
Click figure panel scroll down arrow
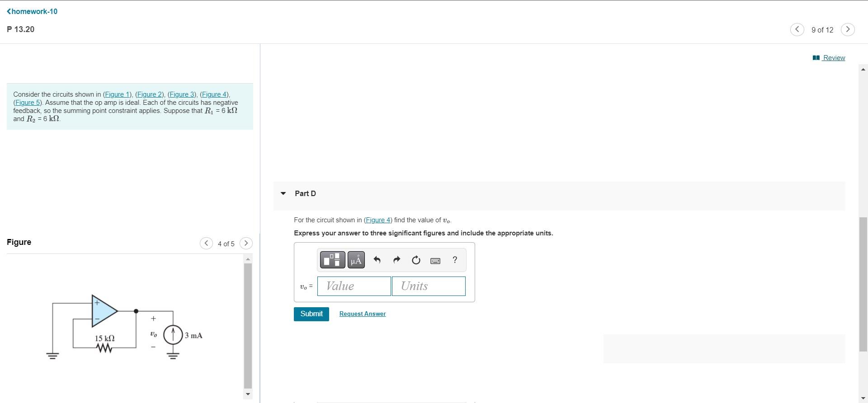point(248,394)
